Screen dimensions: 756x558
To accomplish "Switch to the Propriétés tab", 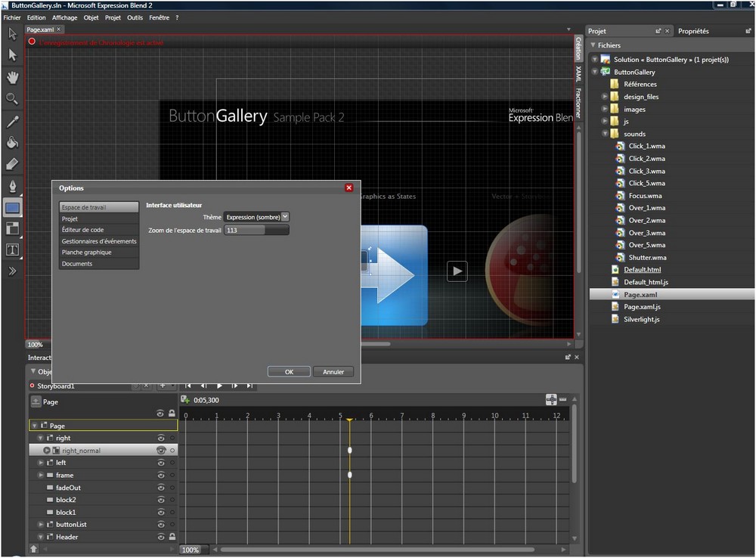I will 693,31.
